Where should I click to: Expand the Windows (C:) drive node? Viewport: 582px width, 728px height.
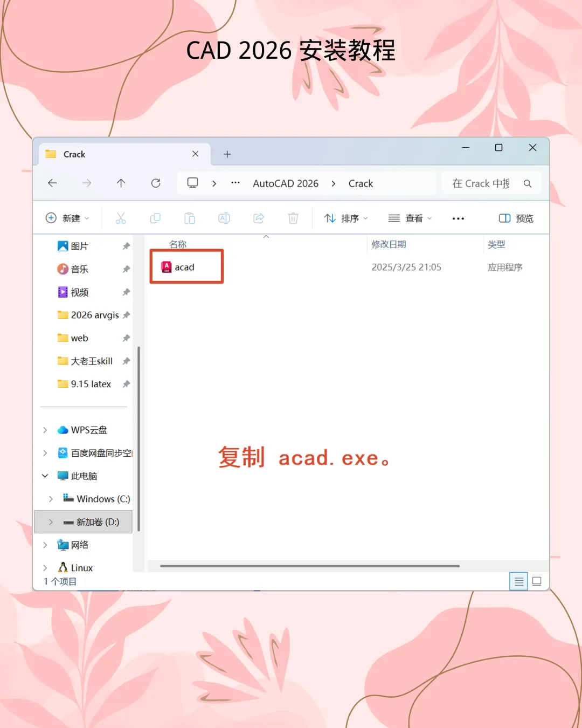click(x=51, y=499)
